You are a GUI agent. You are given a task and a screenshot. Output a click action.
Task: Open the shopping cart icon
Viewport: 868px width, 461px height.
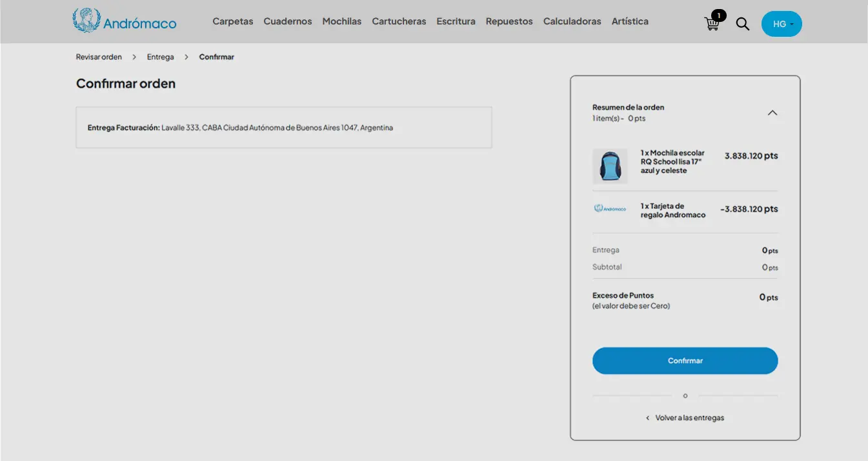[x=712, y=24]
